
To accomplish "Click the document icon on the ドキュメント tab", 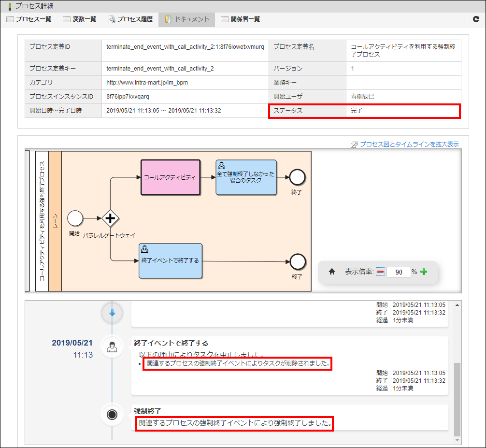I will coord(168,20).
